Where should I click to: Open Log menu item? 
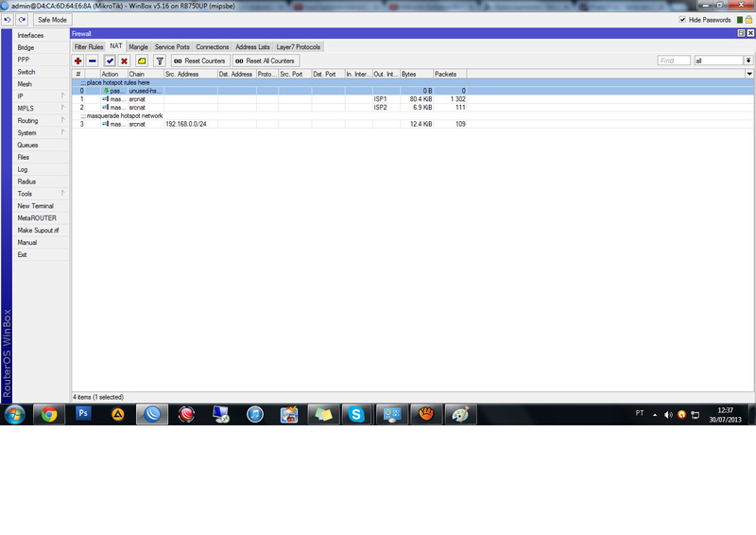(41, 169)
